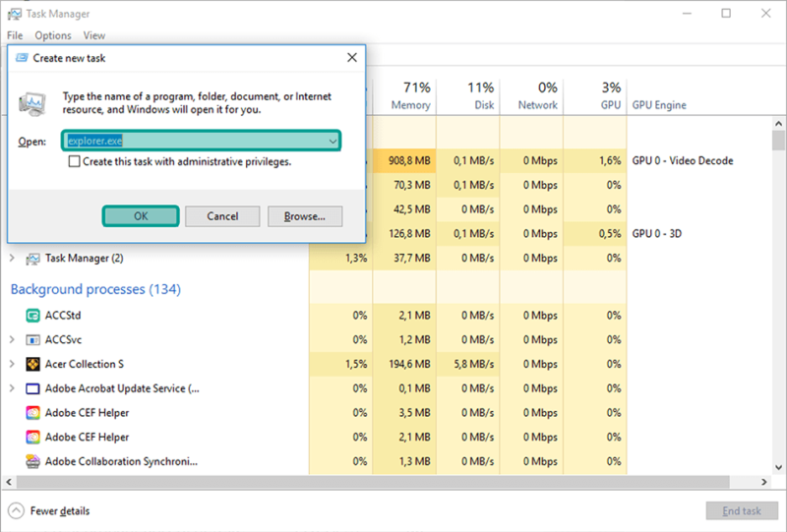The image size is (787, 532).
Task: Click the Fewer details circle arrow icon
Action: pyautogui.click(x=16, y=511)
